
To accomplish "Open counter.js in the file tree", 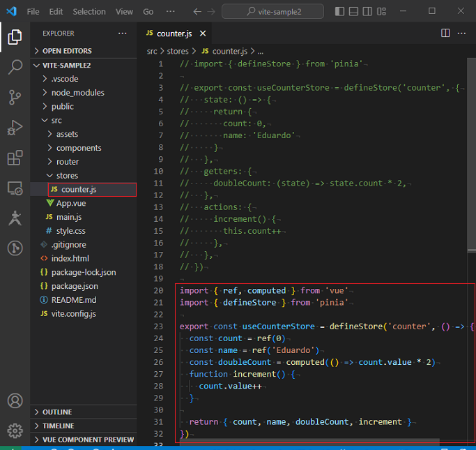I will (84, 190).
